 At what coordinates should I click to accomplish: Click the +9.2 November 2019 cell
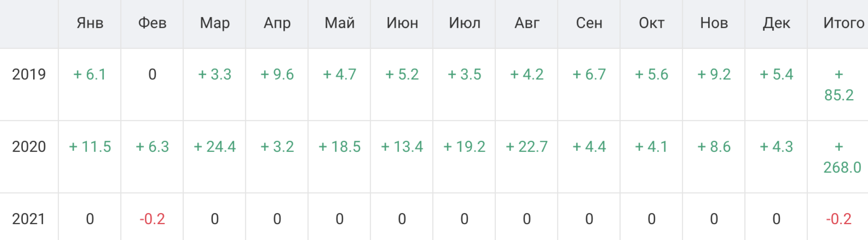(714, 74)
